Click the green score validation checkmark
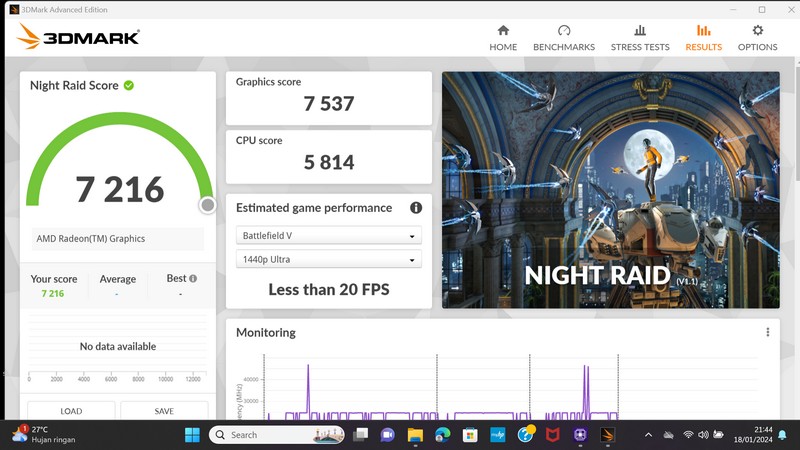Image resolution: width=800 pixels, height=450 pixels. pos(129,86)
